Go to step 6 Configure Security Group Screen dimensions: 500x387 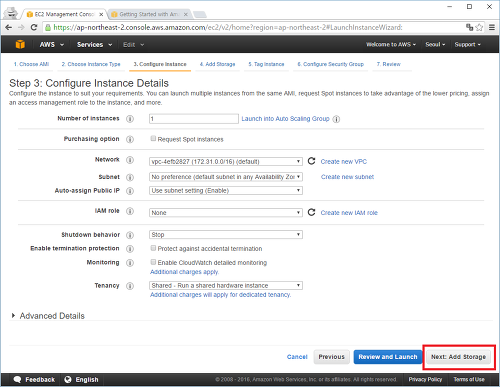pyautogui.click(x=330, y=64)
